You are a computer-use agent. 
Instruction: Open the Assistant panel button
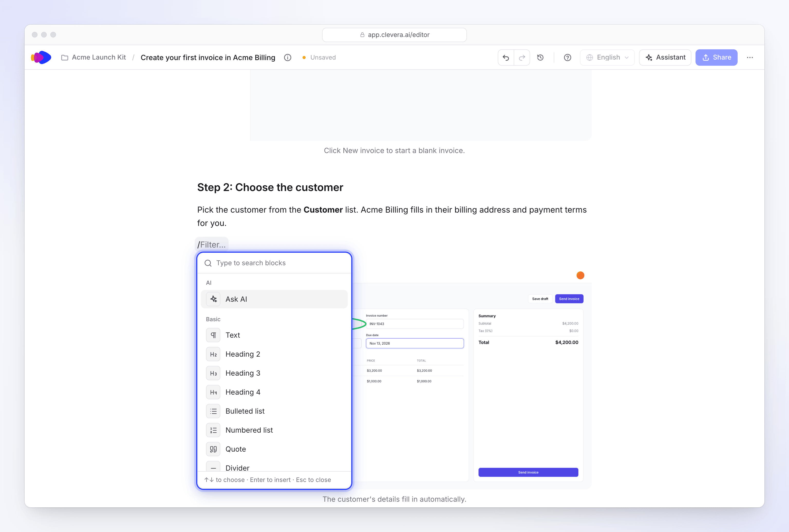point(665,57)
